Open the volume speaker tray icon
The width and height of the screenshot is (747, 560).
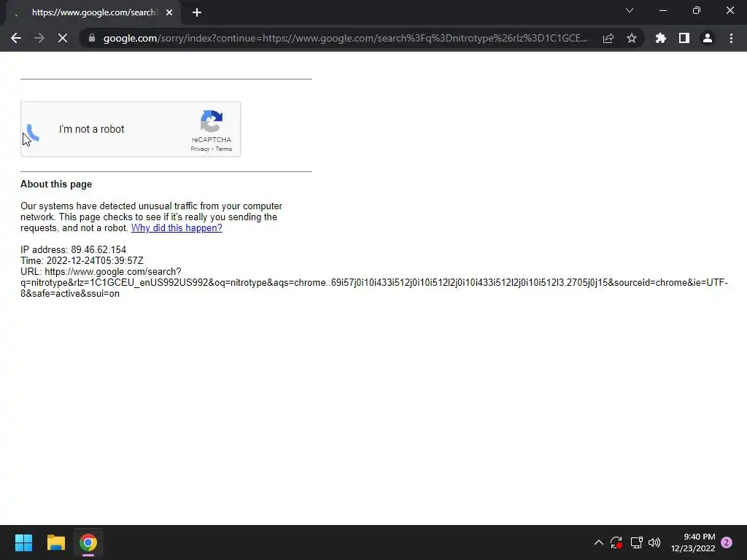point(654,542)
